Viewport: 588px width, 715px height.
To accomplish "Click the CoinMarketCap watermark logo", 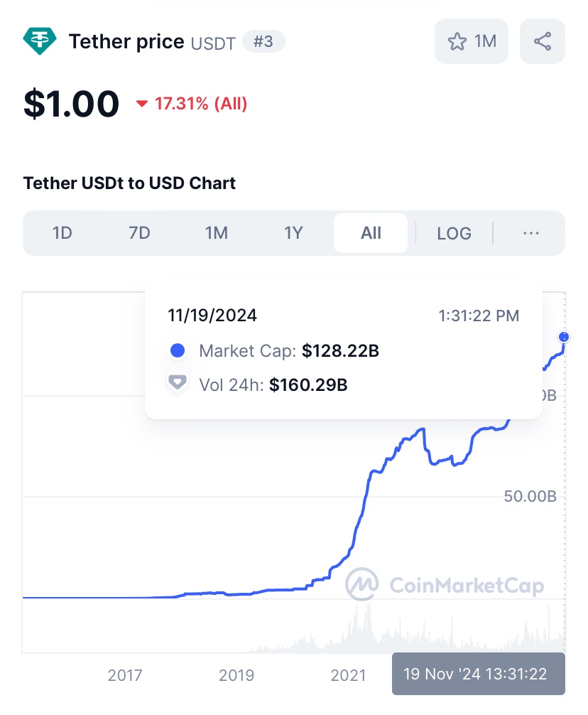I will point(362,585).
